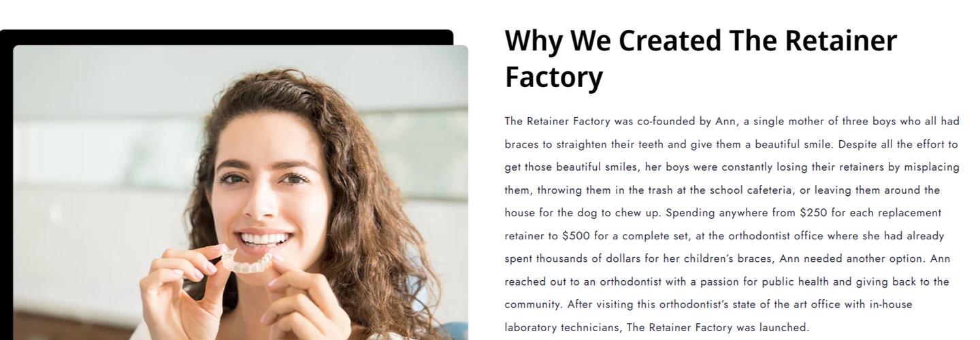Click the "$500" price in the paragraph
980x340 pixels.
tap(576, 236)
